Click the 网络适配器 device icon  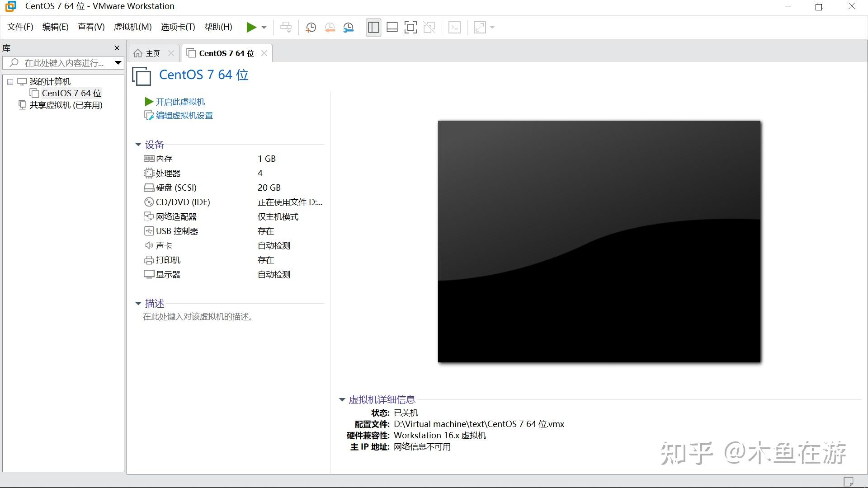coord(149,216)
